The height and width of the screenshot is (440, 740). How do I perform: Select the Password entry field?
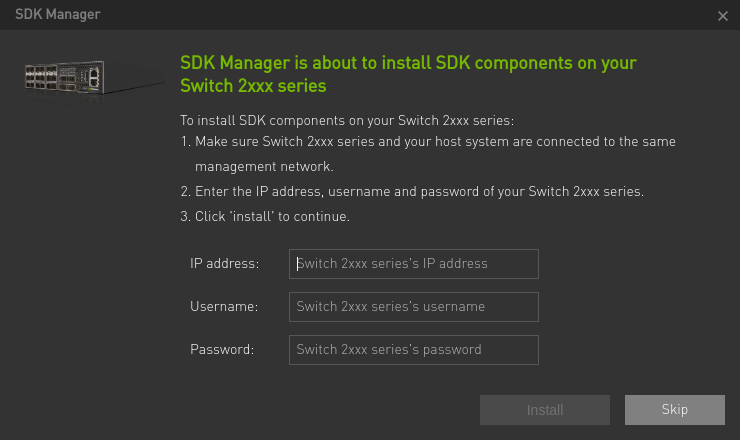point(413,350)
